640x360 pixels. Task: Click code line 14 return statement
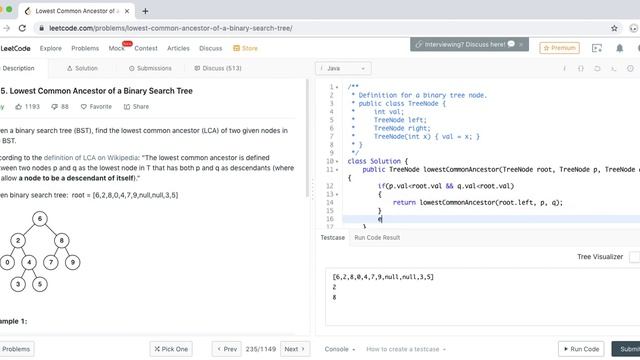[478, 202]
